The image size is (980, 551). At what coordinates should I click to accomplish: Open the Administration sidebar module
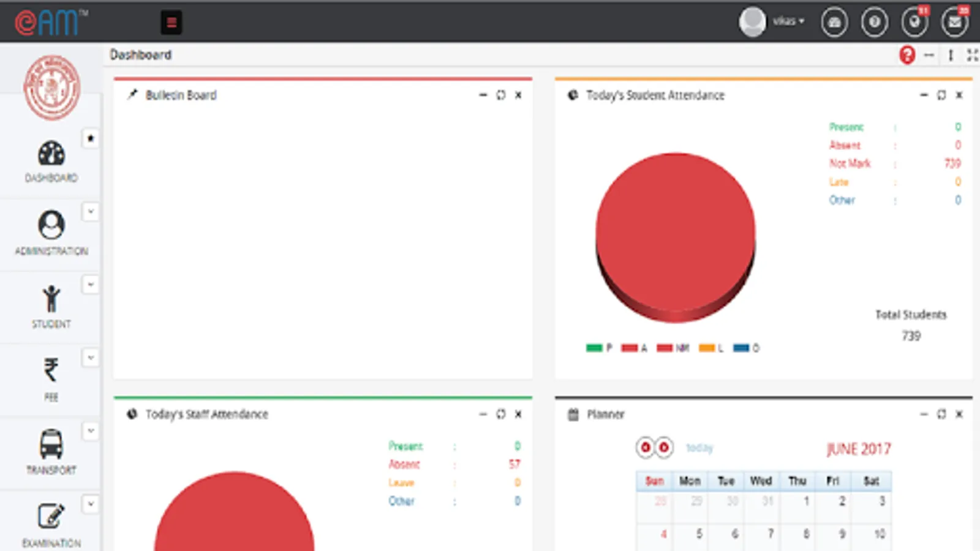[51, 233]
